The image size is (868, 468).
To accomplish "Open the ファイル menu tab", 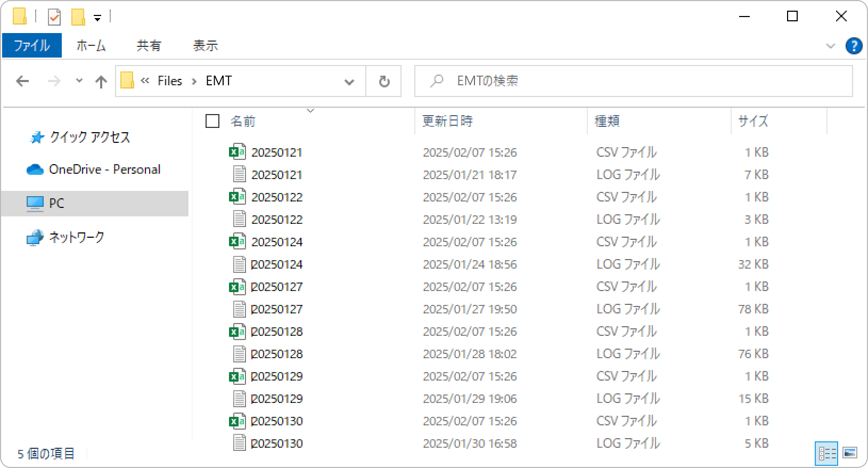I will point(32,45).
